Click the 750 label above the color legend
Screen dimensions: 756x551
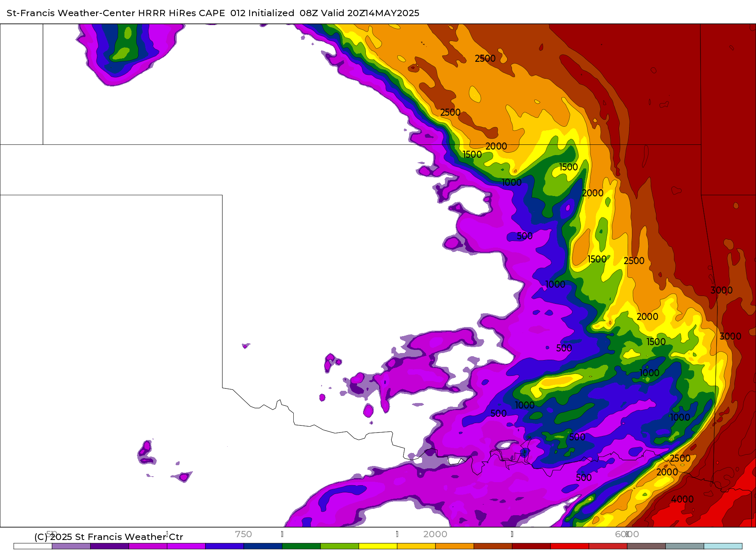click(243, 534)
